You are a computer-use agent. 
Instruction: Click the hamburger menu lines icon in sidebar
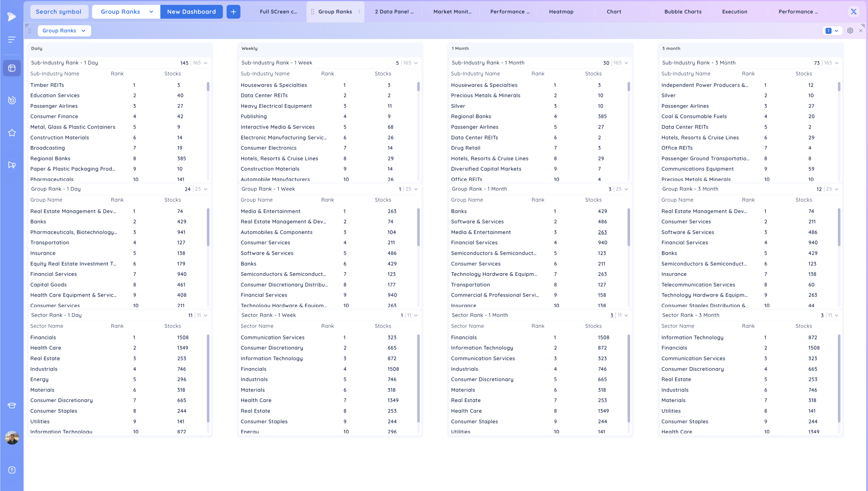point(12,40)
